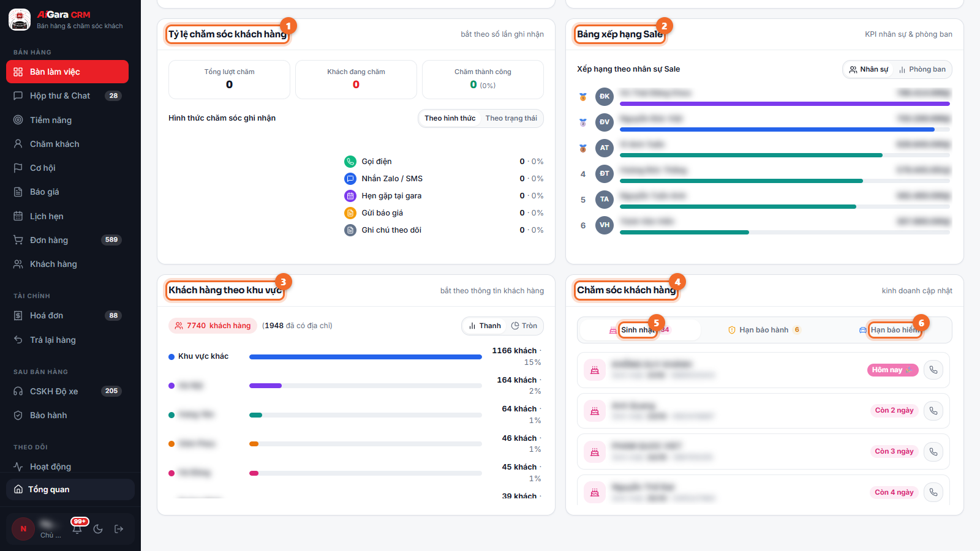Click the Hẹn gặp tại gara entry
The height and width of the screenshot is (551, 980).
[444, 196]
